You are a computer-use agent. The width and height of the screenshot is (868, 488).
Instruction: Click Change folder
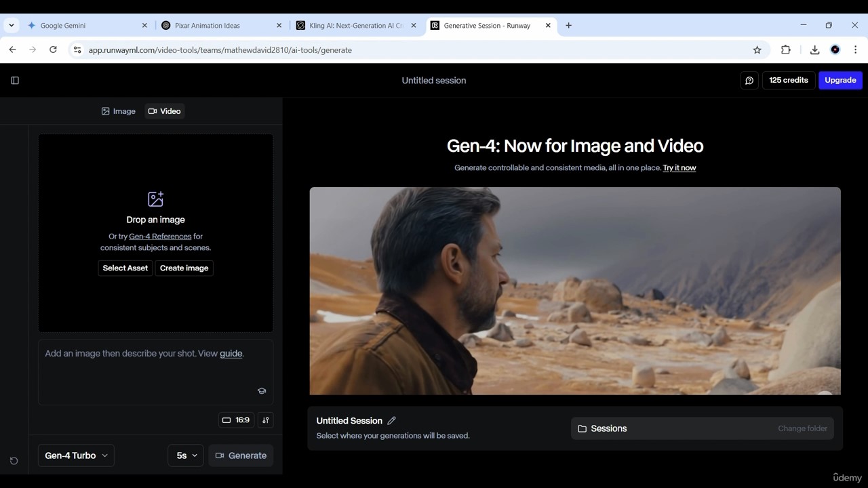(x=802, y=428)
